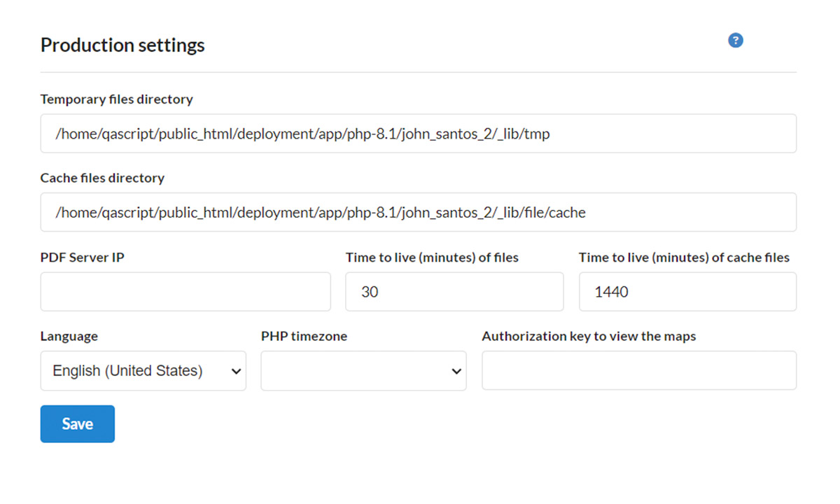Image resolution: width=840 pixels, height=504 pixels.
Task: Click the "Temporary files directory" label
Action: click(x=117, y=99)
